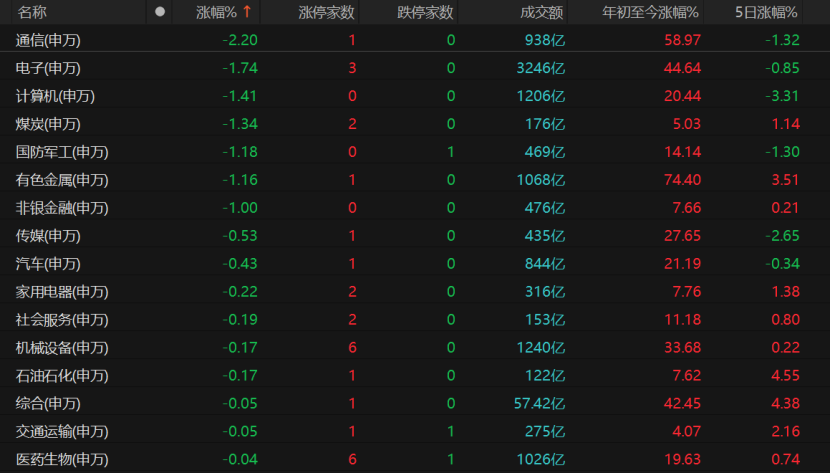Viewport: 830px width, 473px height.
Task: Sort by 年初至今涨幅% column header
Action: pos(651,12)
